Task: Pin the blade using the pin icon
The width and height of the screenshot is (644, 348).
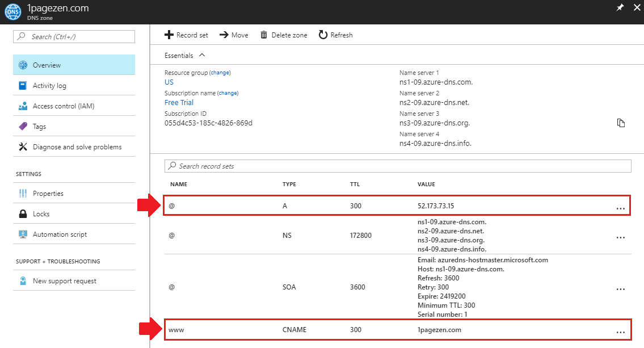Action: [620, 7]
